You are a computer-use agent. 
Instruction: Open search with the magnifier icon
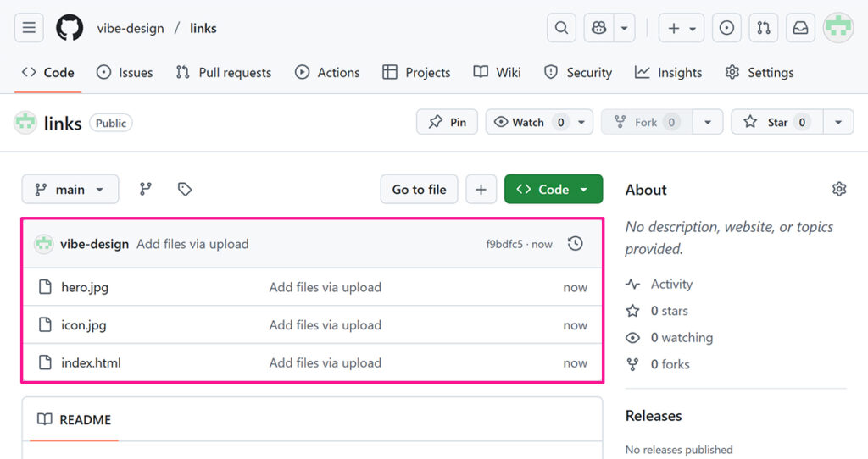[x=561, y=28]
